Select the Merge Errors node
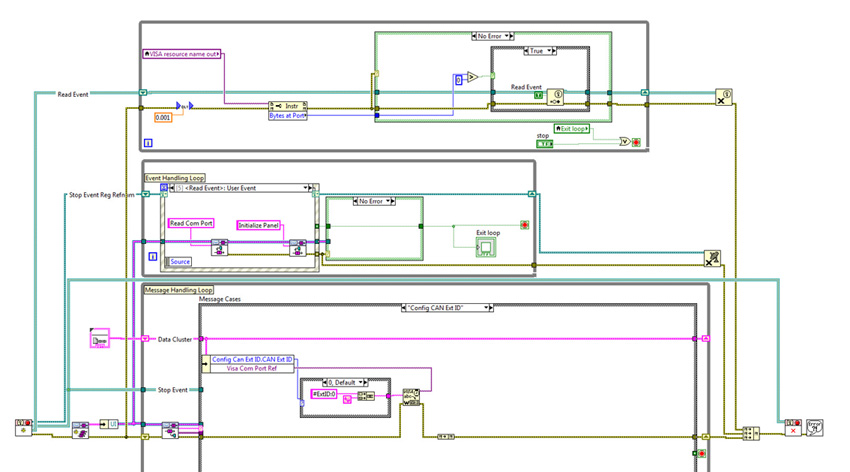 click(x=751, y=433)
